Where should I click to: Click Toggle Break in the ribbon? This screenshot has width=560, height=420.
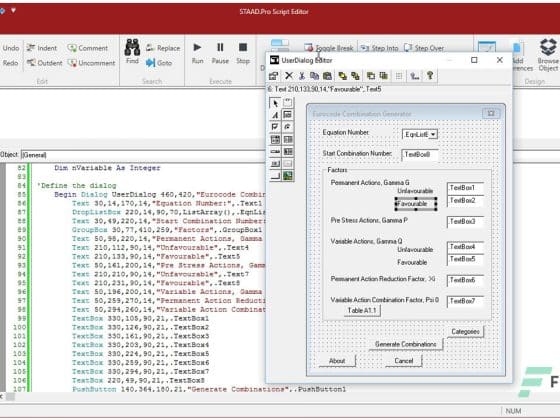click(329, 48)
